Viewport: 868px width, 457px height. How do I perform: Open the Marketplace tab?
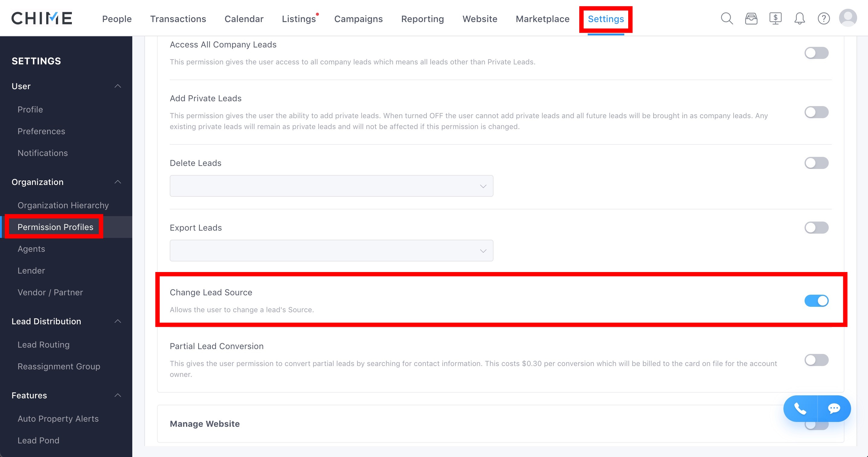542,19
